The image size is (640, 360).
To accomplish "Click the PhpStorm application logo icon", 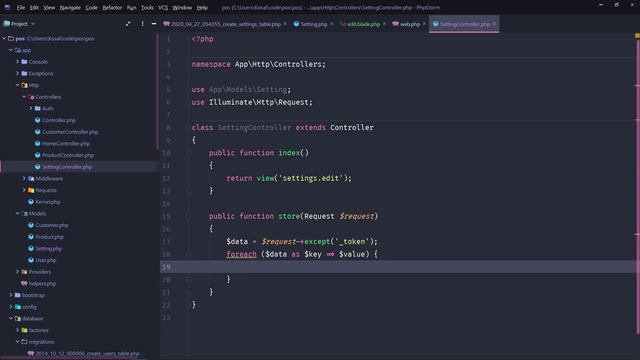I will coord(7,7).
